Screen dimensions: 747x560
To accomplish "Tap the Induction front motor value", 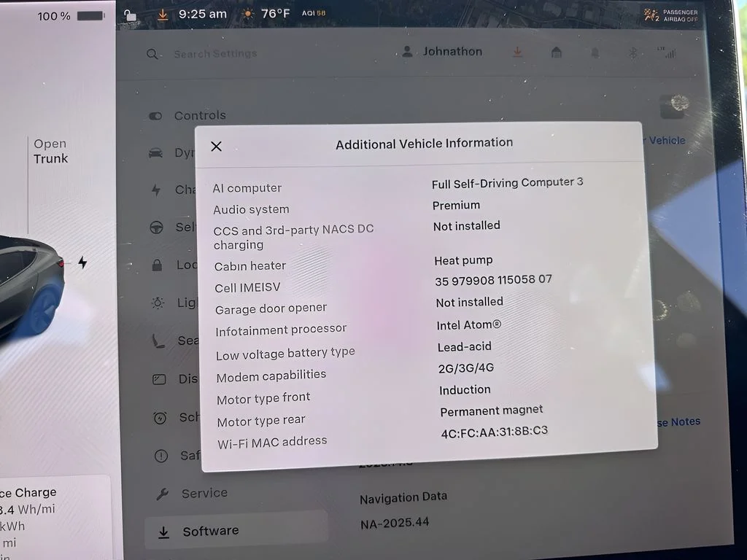I will click(465, 390).
